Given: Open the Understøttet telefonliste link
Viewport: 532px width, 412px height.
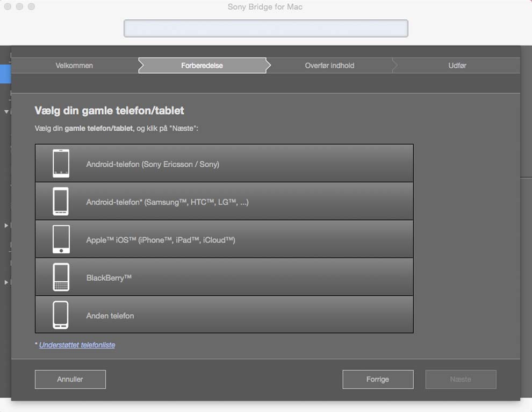Looking at the screenshot, I should [x=77, y=345].
